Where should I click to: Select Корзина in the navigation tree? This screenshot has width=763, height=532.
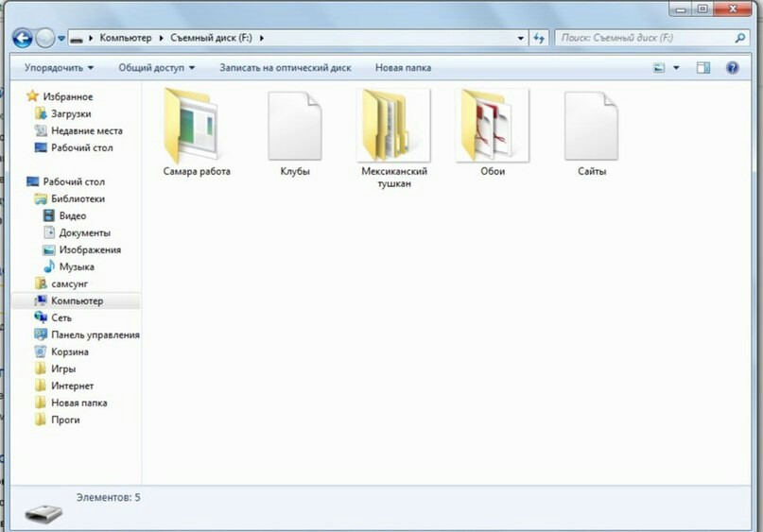pyautogui.click(x=70, y=352)
